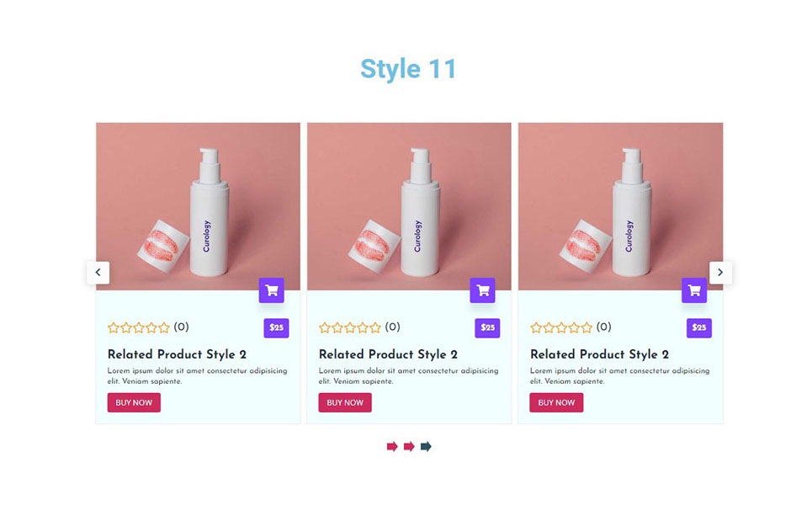Click the previous slide chevron arrow
The image size is (812, 505).
click(x=98, y=273)
